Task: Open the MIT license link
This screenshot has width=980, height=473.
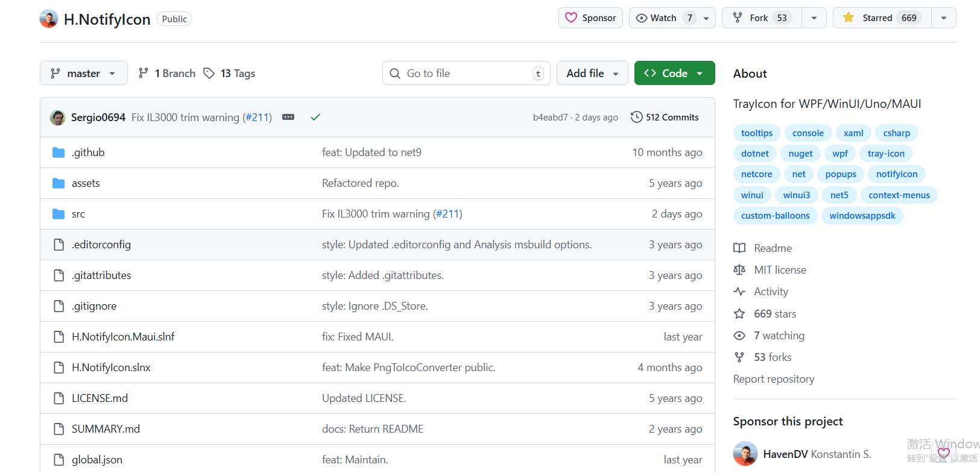Action: click(780, 270)
